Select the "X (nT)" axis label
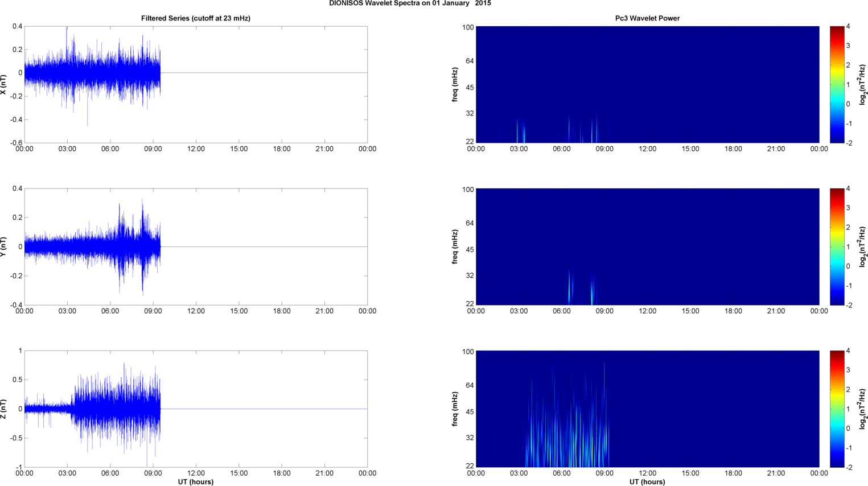 pos(4,85)
